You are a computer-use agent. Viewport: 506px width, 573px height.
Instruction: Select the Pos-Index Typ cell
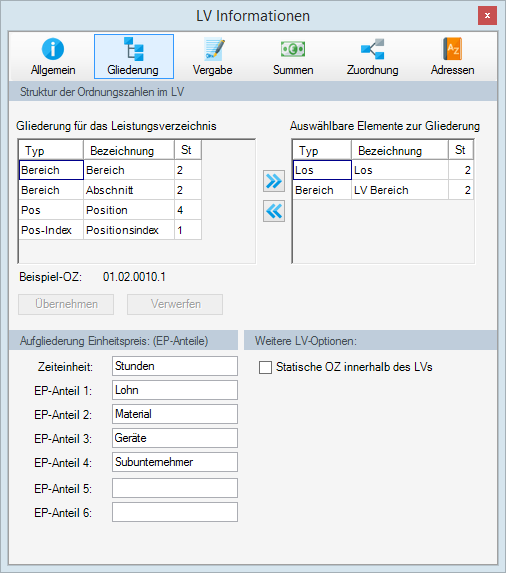pyautogui.click(x=51, y=230)
